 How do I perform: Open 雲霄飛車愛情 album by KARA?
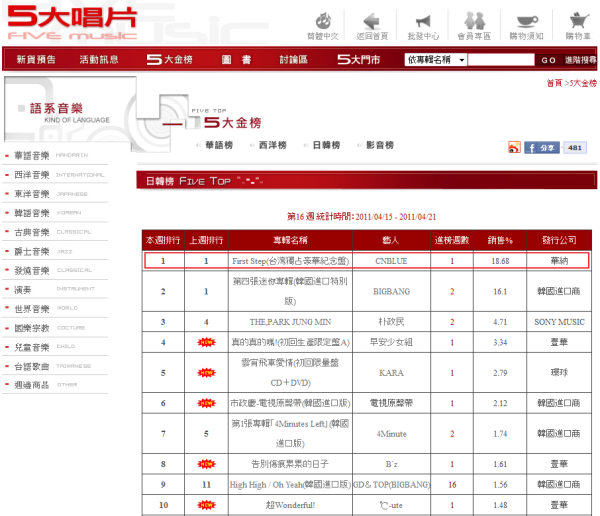click(x=290, y=372)
